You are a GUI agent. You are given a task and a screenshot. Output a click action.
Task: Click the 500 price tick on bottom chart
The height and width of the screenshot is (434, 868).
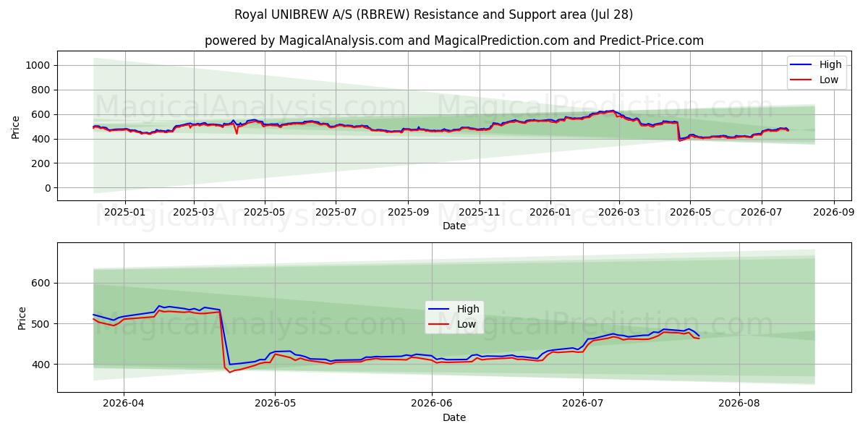click(x=41, y=323)
